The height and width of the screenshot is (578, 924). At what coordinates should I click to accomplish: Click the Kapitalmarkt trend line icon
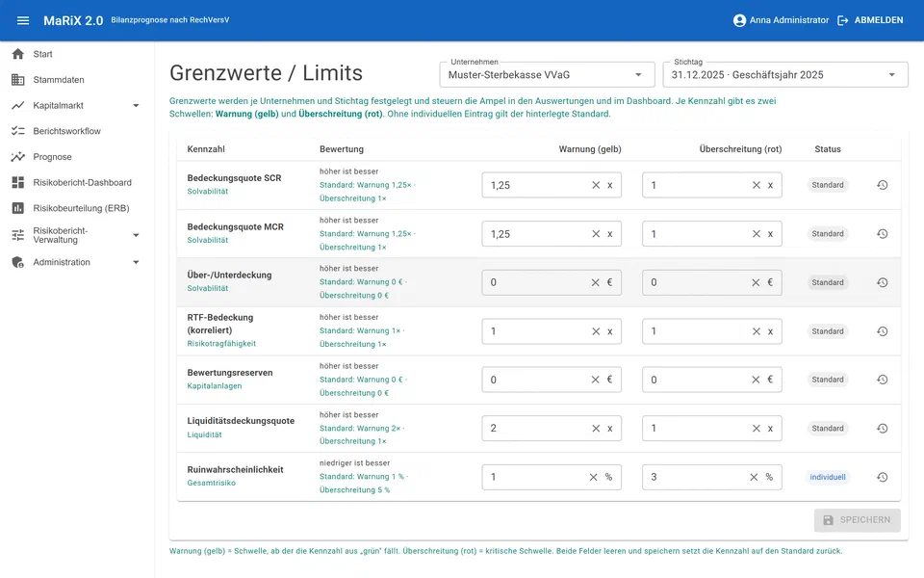point(18,106)
